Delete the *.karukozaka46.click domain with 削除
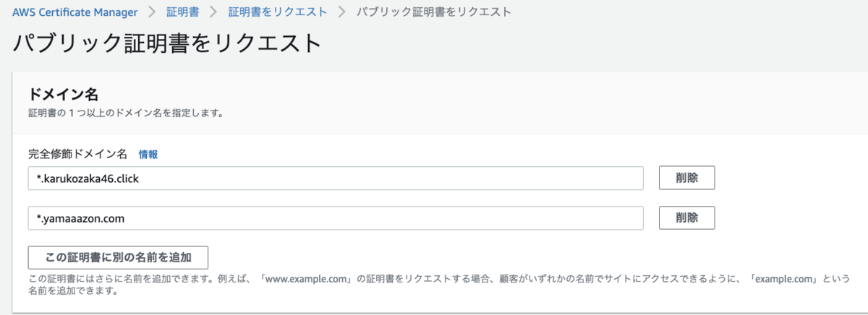The height and width of the screenshot is (315, 868). 687,178
